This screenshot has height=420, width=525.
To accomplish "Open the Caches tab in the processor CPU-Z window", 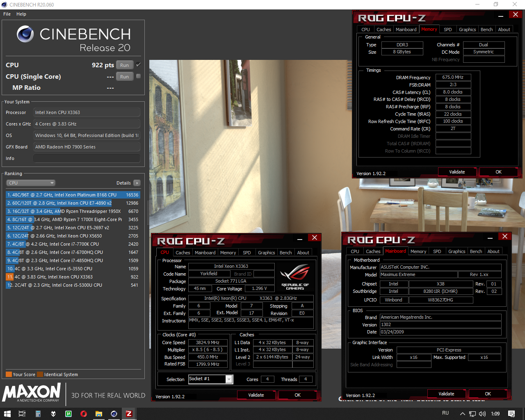I will coord(183,253).
